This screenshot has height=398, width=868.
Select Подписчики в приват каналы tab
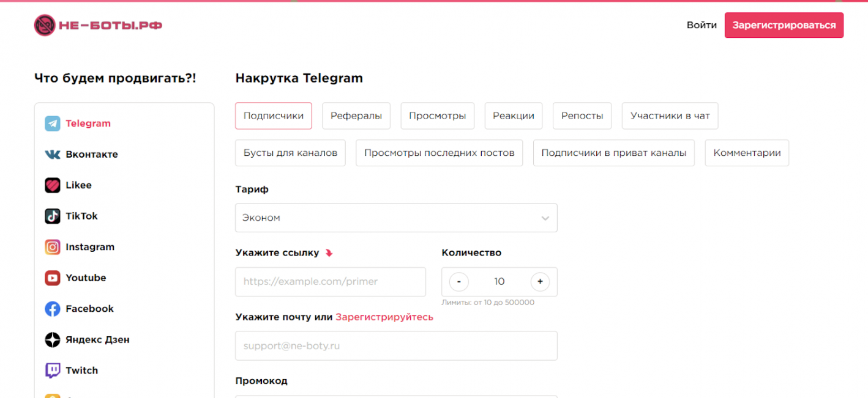click(614, 153)
